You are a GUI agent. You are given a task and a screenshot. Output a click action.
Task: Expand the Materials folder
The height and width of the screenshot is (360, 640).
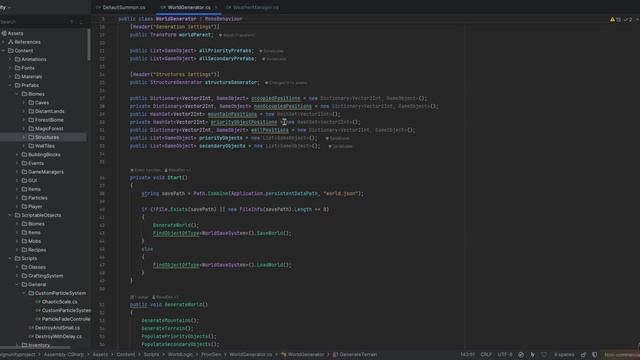pos(10,76)
